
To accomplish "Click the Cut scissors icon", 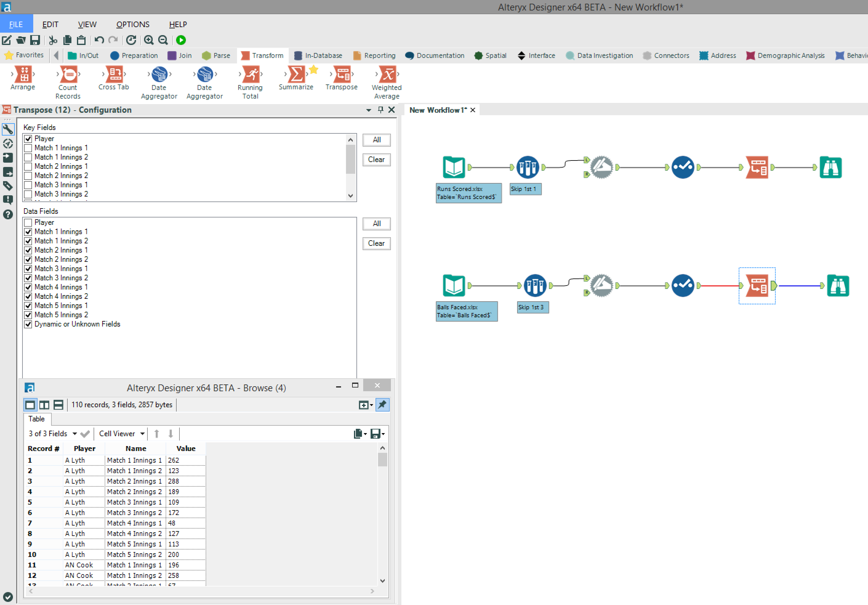I will (53, 40).
